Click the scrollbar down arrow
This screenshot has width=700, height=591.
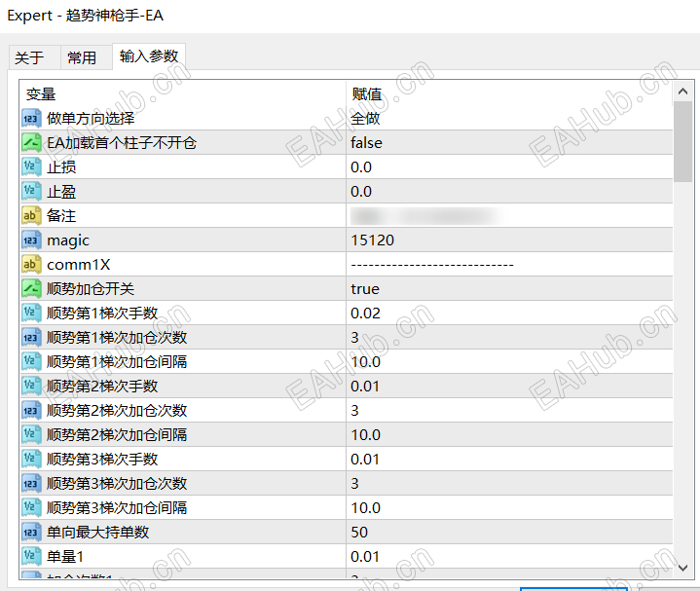[x=682, y=568]
